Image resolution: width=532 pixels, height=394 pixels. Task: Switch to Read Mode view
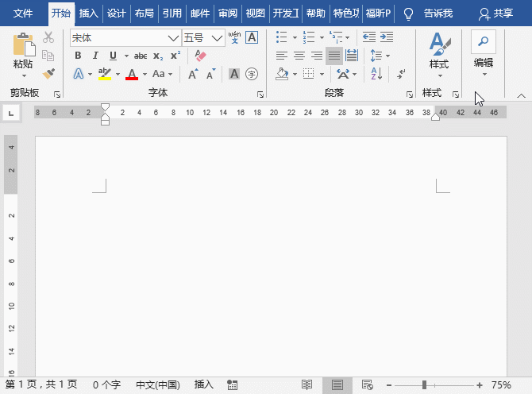pos(306,384)
